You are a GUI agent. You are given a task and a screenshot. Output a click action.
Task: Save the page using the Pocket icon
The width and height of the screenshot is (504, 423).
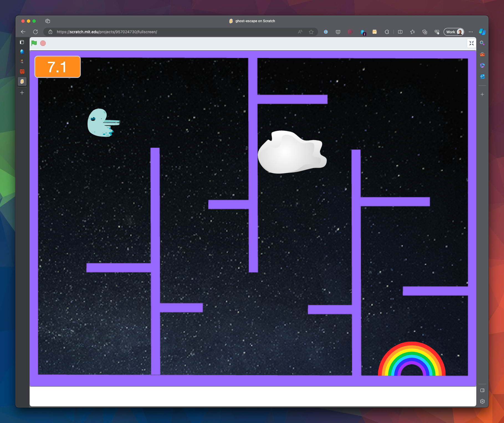[338, 32]
